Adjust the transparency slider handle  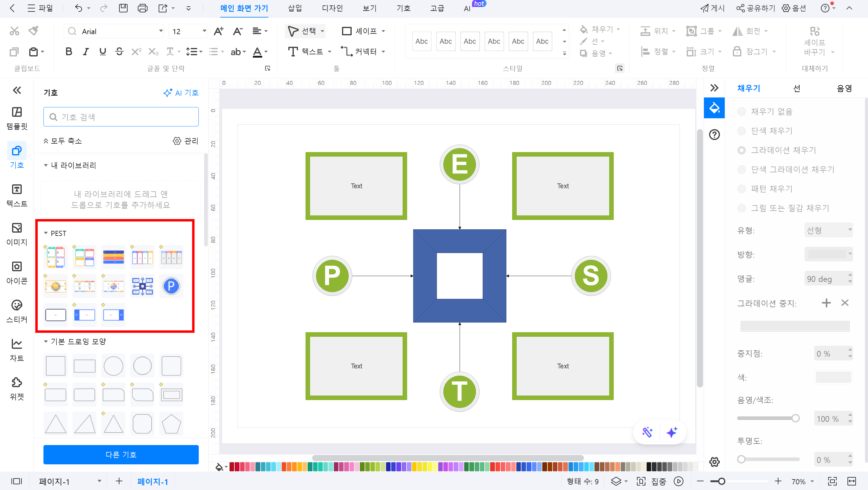coord(741,459)
